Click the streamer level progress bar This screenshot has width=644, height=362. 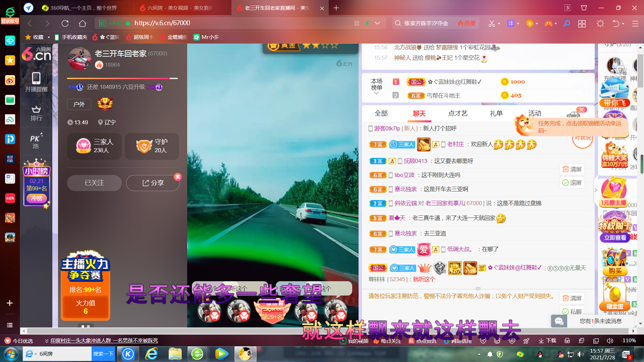coord(122,78)
